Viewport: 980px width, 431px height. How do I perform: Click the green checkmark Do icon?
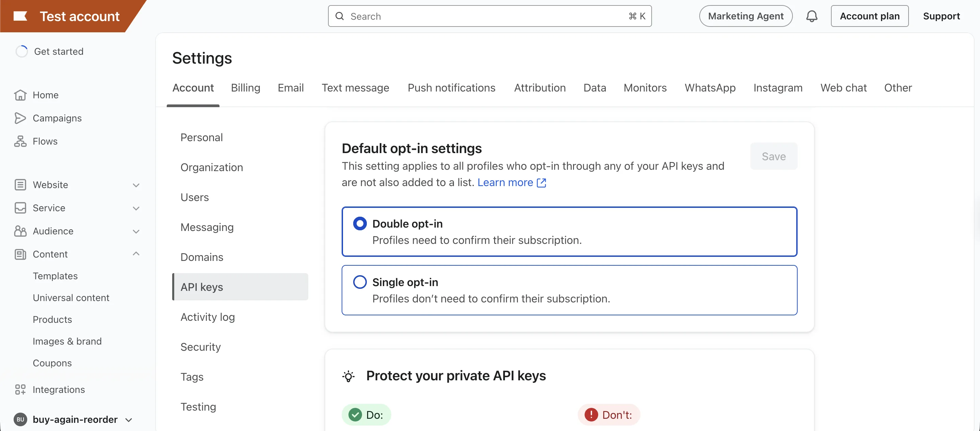point(355,415)
